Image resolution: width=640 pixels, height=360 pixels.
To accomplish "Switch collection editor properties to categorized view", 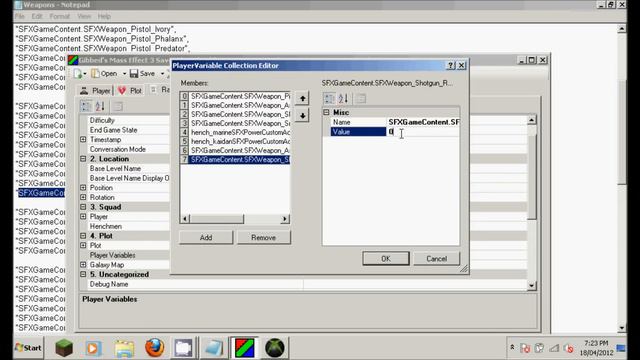I will coord(329,98).
